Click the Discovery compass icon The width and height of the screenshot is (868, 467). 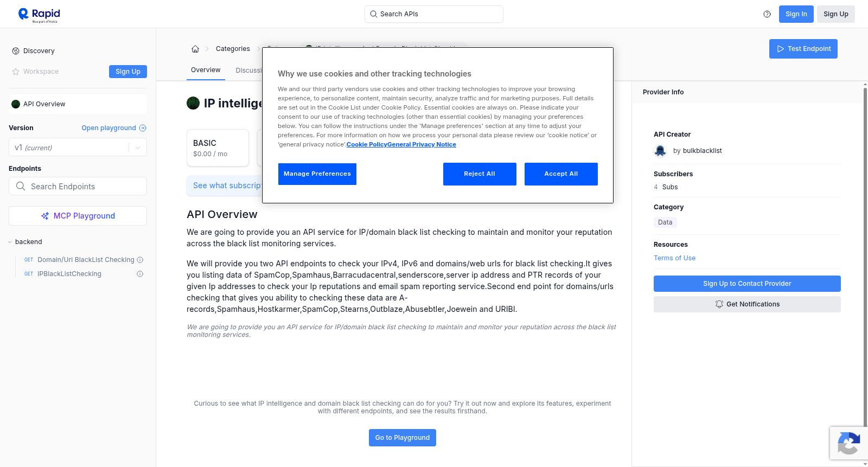pos(16,51)
